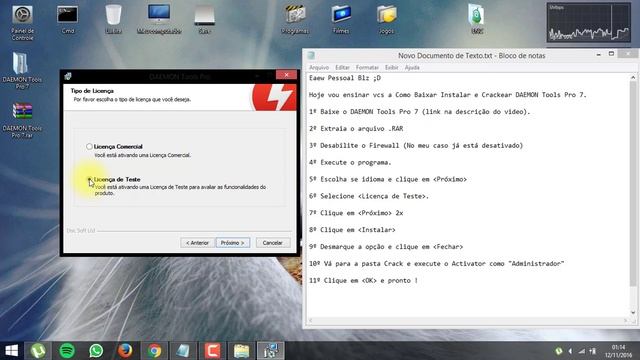
Task: Open the Editar menu in Notepad
Action: click(x=342, y=67)
